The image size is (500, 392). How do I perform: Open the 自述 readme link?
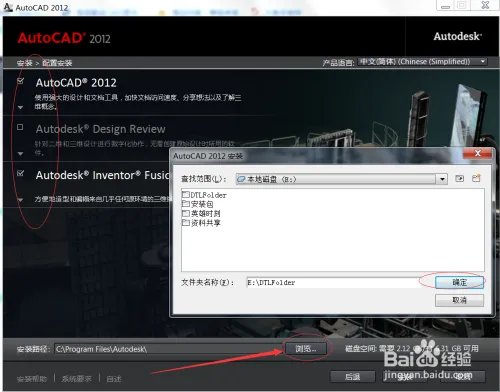[114, 379]
